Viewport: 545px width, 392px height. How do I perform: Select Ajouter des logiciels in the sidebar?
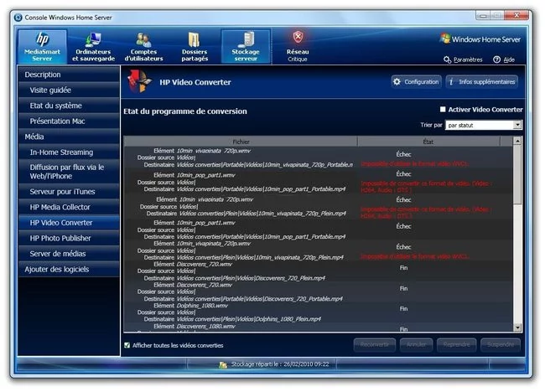tap(69, 270)
